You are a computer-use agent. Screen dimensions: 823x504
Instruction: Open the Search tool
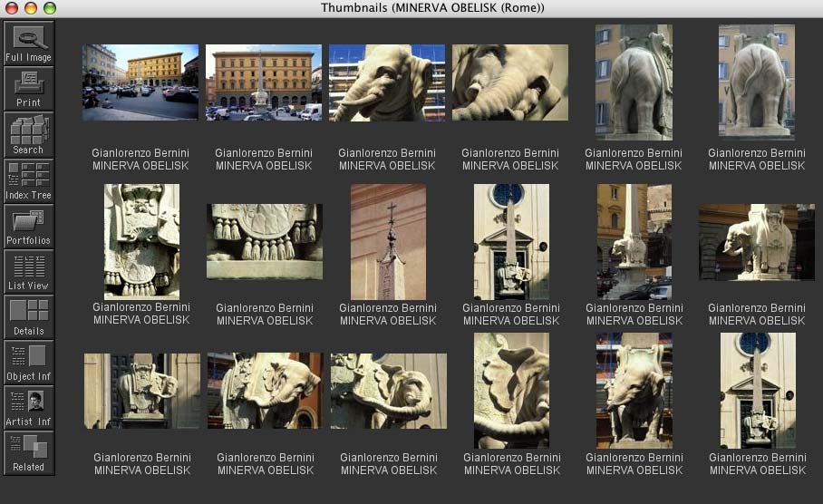28,134
